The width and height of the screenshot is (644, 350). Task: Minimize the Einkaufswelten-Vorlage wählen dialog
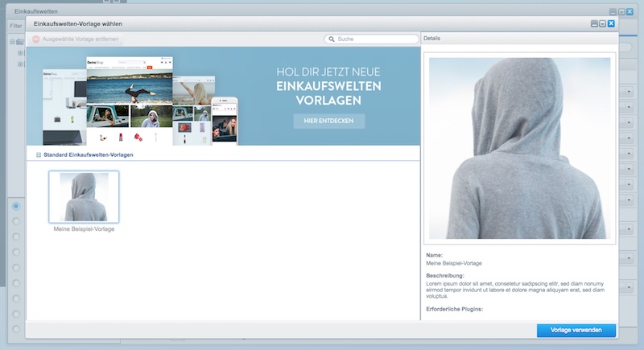pos(594,24)
